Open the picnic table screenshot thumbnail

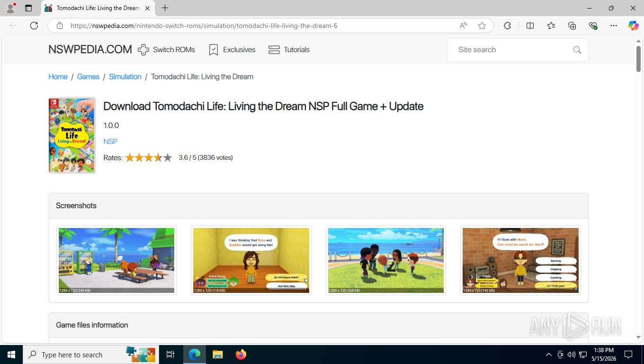[x=116, y=260]
